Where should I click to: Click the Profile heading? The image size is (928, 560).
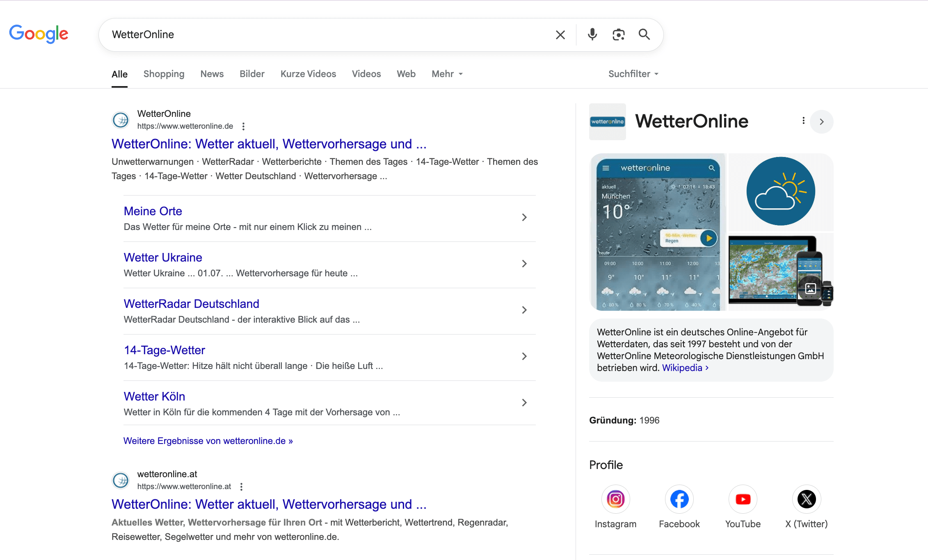[606, 465]
